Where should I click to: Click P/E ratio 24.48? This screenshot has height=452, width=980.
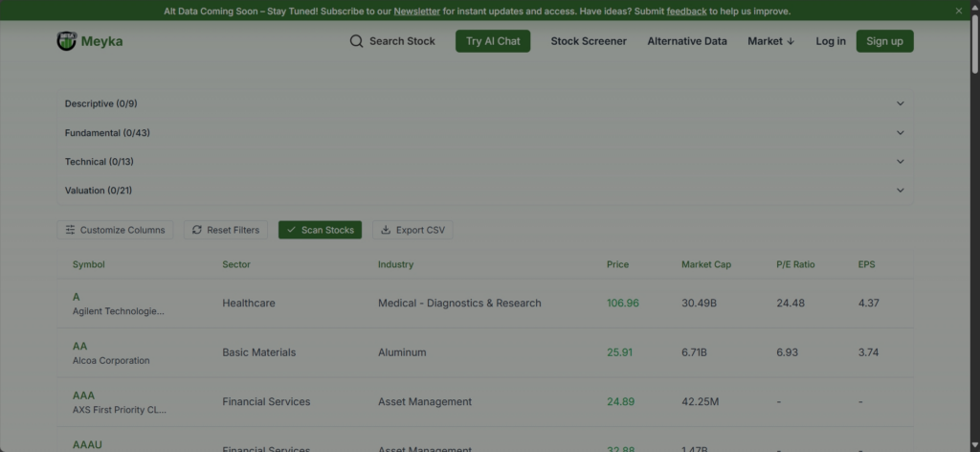791,304
